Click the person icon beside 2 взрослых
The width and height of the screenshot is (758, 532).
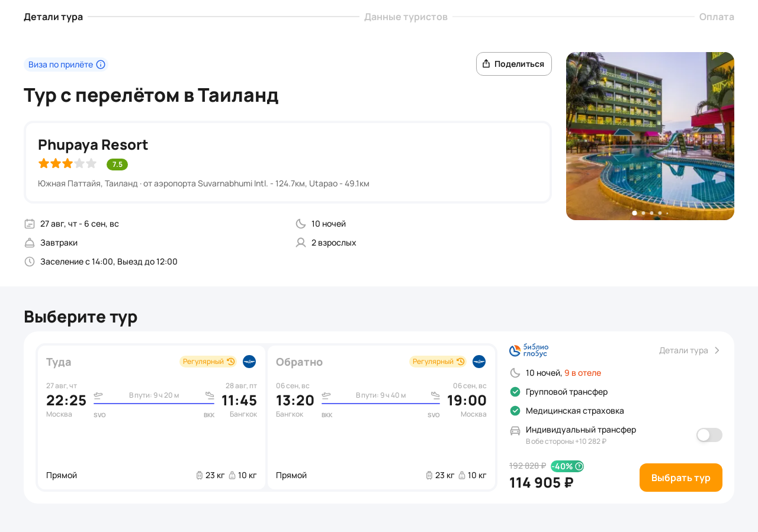click(301, 243)
